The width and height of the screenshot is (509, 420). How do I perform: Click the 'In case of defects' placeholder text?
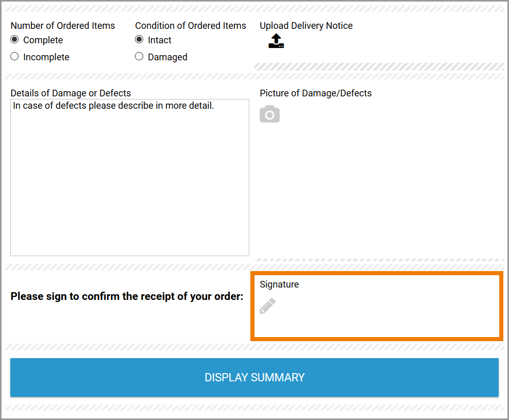pos(113,106)
